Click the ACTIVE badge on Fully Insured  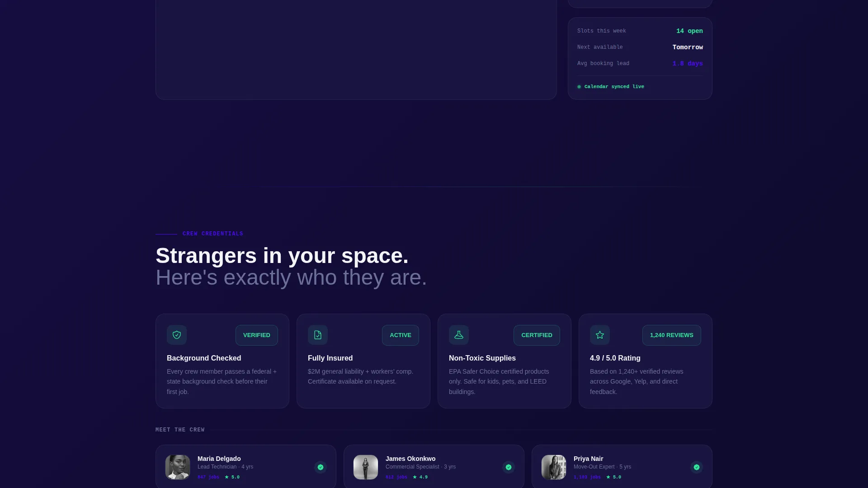pos(401,335)
